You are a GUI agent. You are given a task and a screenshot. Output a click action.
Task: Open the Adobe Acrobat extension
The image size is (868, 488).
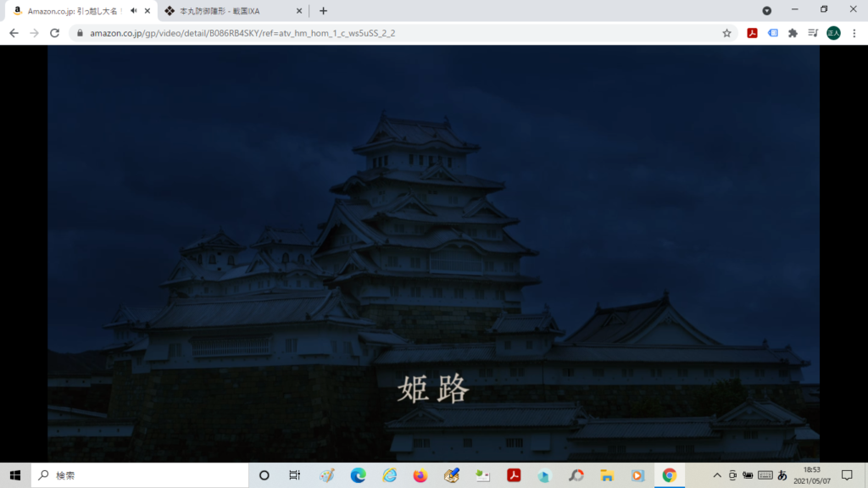pyautogui.click(x=751, y=33)
